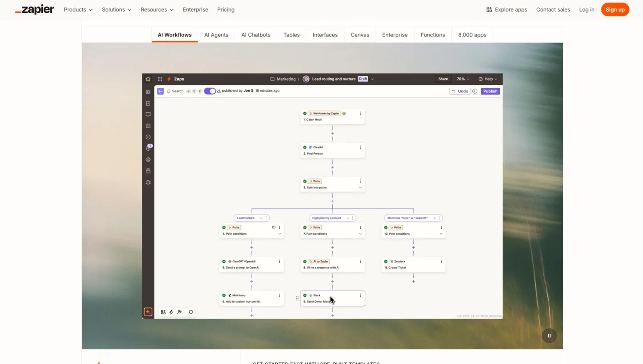The image size is (643, 364).
Task: Toggle the v1 published version switch
Action: [210, 91]
